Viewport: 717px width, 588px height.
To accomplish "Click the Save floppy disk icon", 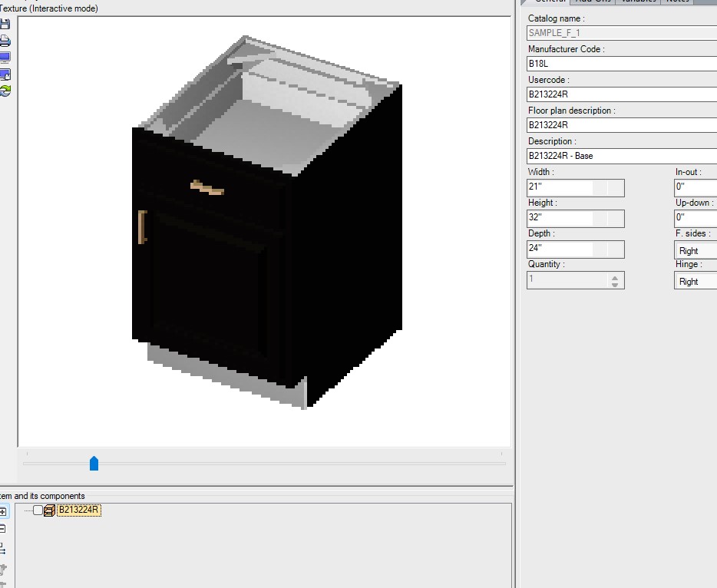I will pos(5,25).
